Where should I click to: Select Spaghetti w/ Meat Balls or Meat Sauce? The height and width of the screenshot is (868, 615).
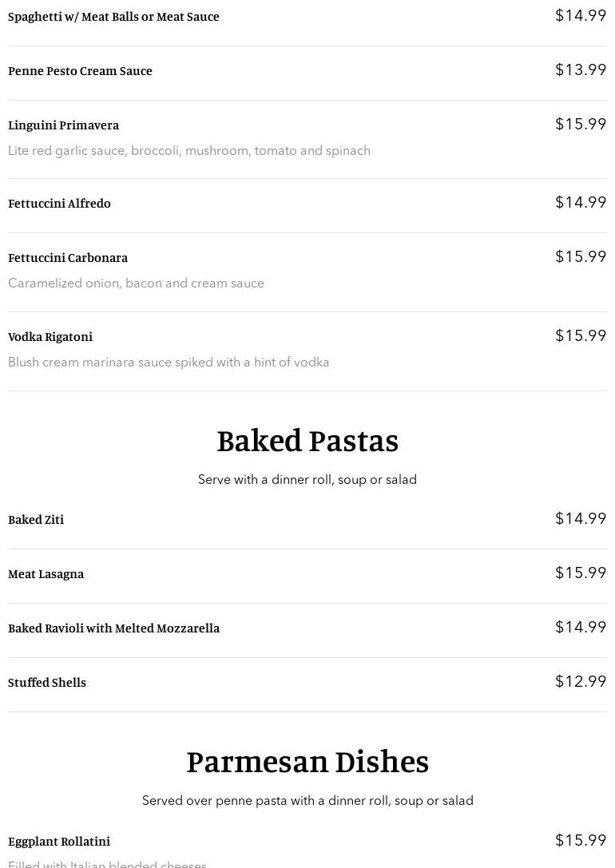[113, 17]
